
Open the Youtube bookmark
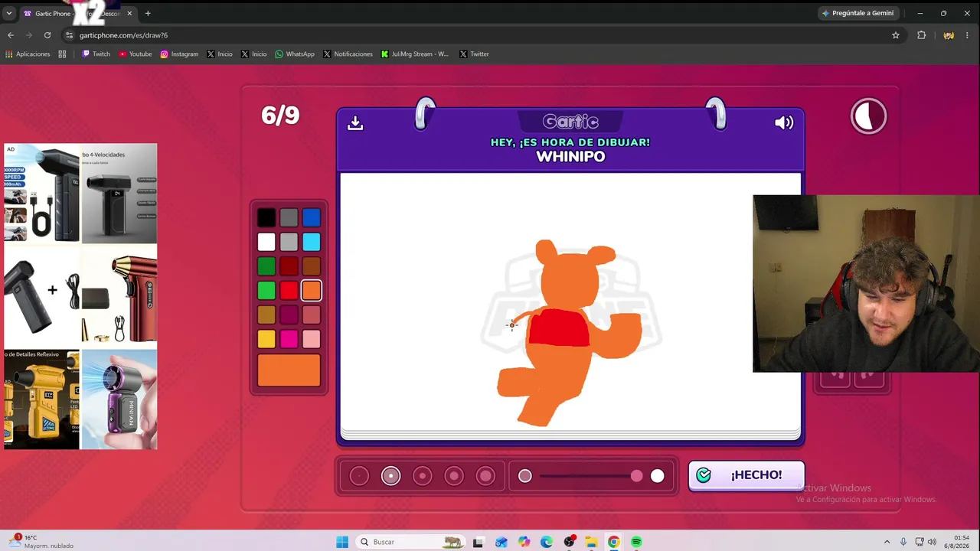136,54
